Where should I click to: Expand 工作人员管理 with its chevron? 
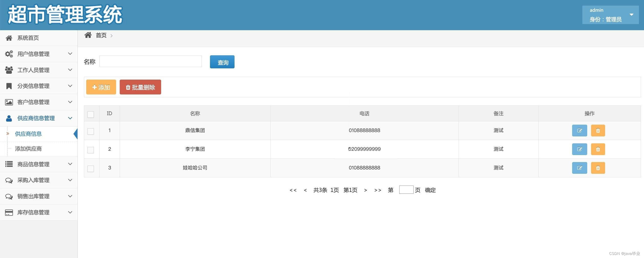[x=70, y=70]
